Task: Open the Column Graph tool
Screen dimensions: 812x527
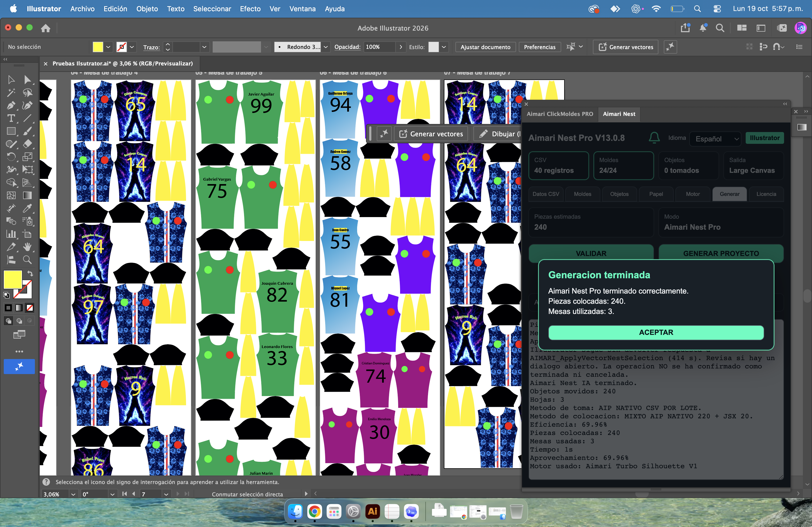Action: [x=11, y=234]
